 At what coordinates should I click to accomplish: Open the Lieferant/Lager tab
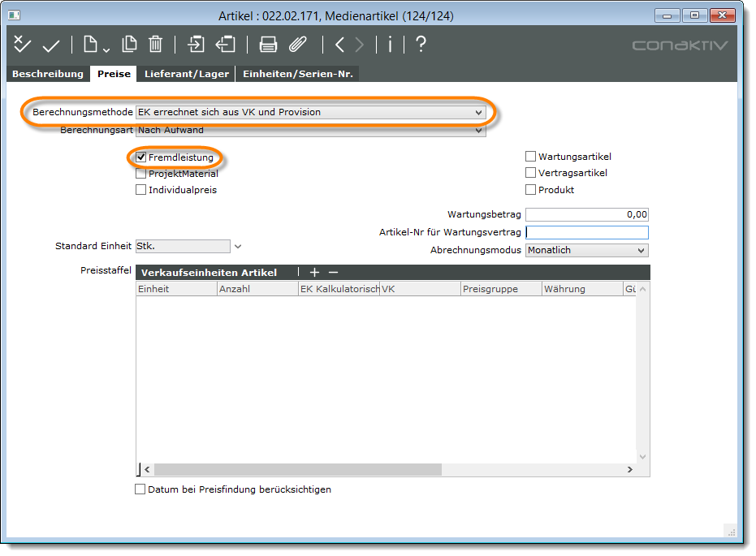point(187,74)
